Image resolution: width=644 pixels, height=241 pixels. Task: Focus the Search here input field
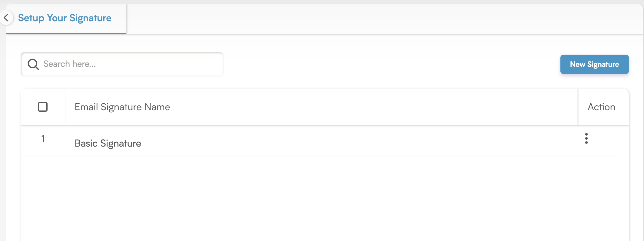(122, 64)
